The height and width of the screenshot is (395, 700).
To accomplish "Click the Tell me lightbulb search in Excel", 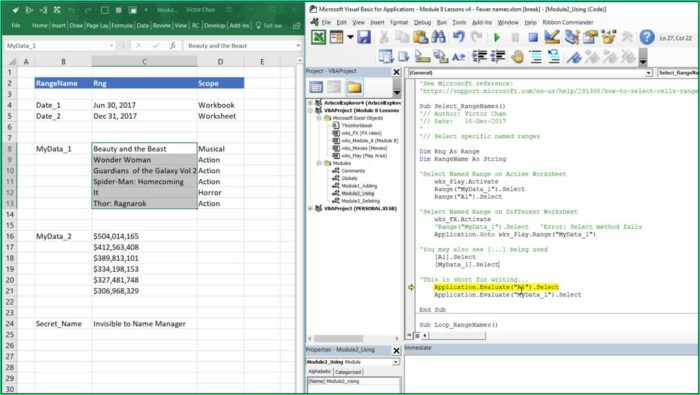I will pos(269,26).
